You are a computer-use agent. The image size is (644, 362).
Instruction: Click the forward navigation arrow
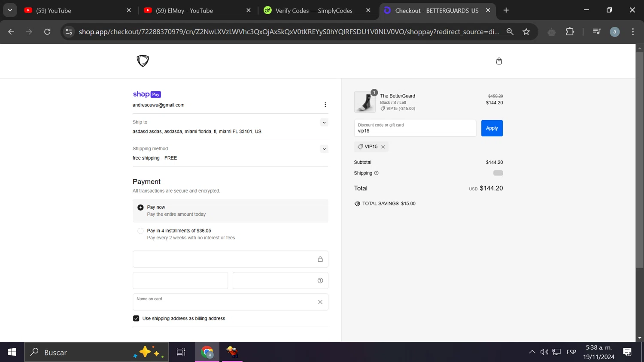point(29,32)
